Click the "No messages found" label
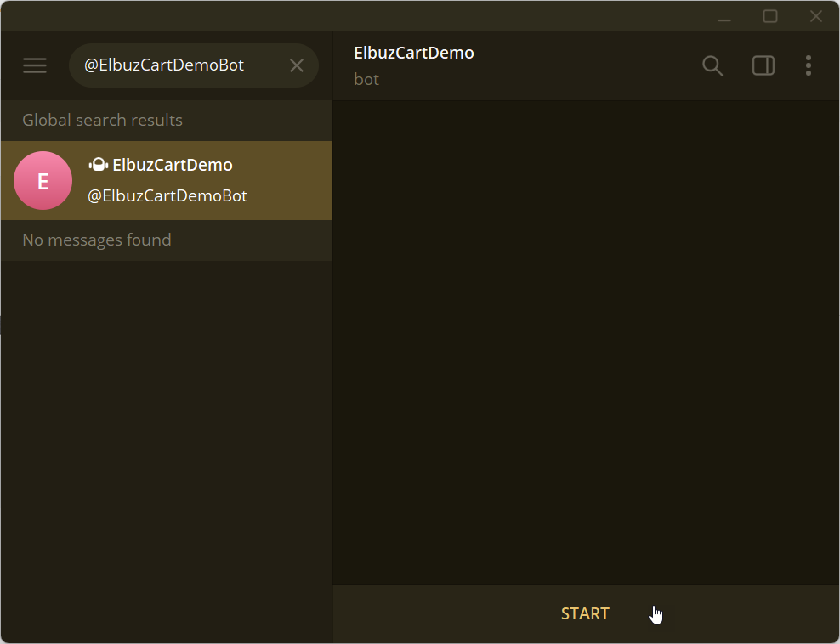 97,240
